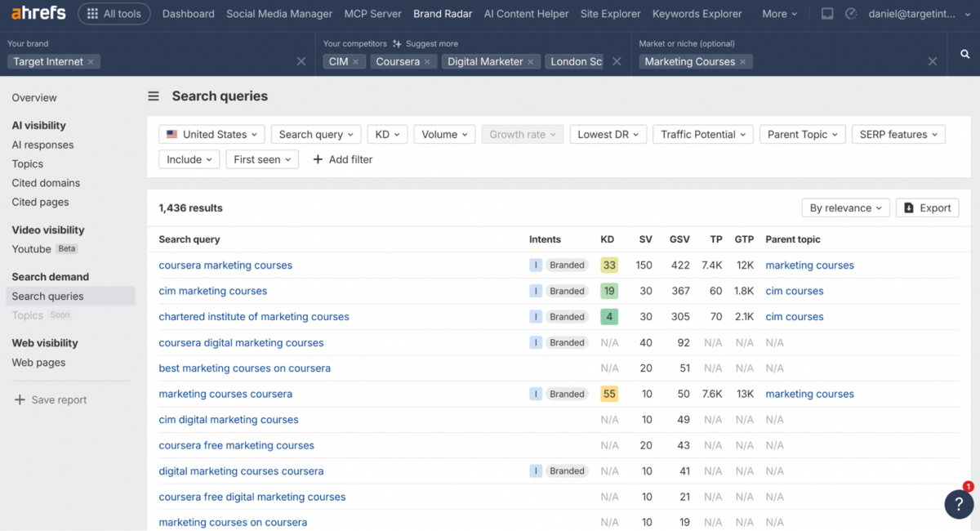Open the cim marketing courses query

[213, 291]
